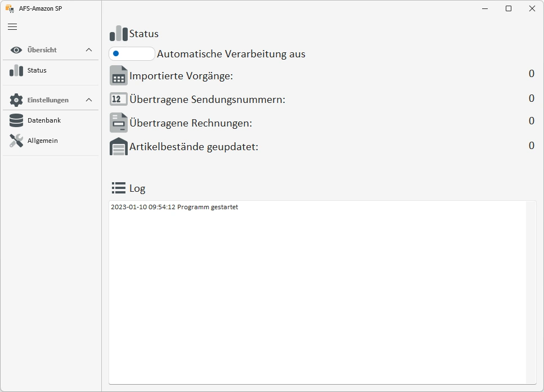
Task: Collapse the Einstellungen section chevron
Action: [89, 100]
